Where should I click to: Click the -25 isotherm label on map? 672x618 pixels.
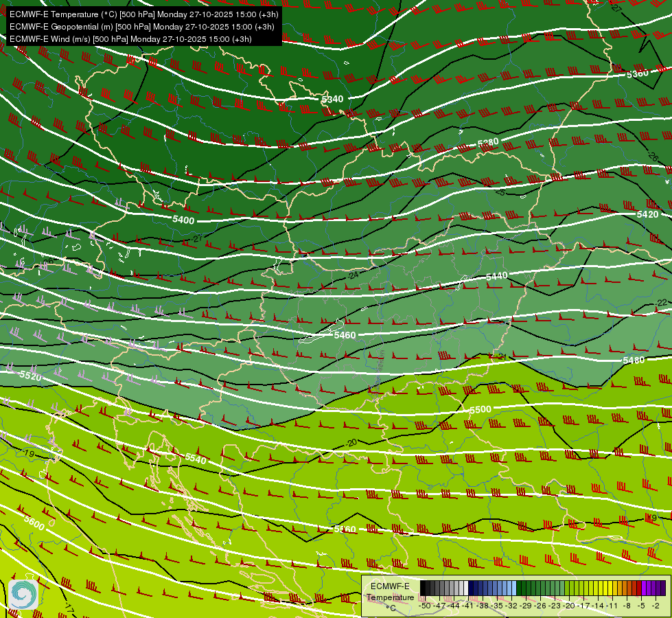500,192
